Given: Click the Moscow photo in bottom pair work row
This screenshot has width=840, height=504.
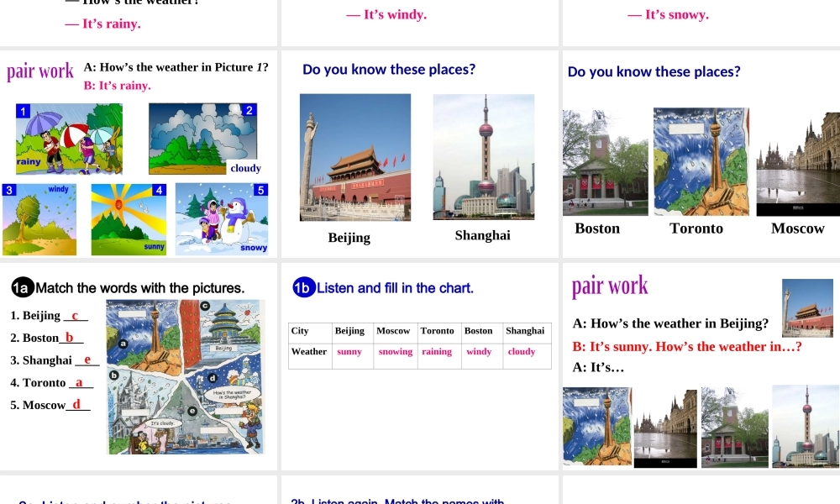Looking at the screenshot, I should 665,429.
